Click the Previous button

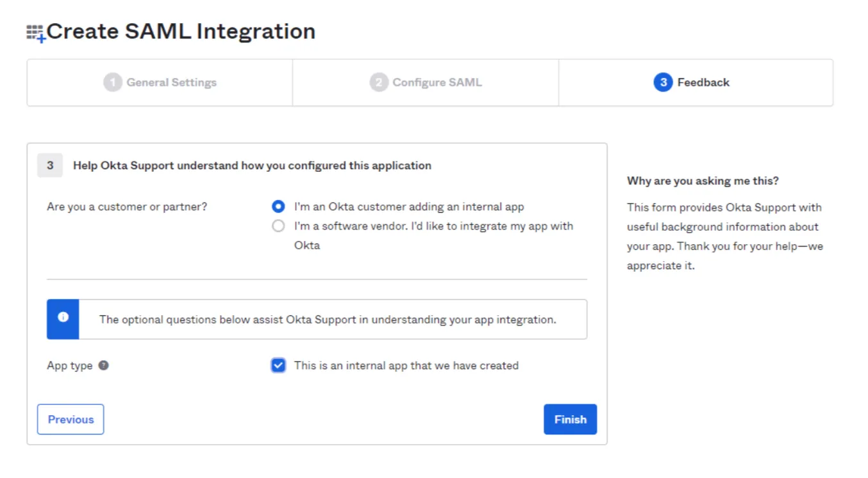click(70, 419)
